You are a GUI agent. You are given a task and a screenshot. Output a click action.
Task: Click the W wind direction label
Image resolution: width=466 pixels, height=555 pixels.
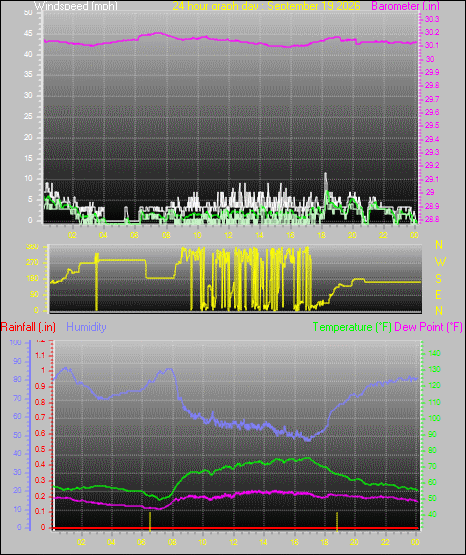[x=440, y=262]
